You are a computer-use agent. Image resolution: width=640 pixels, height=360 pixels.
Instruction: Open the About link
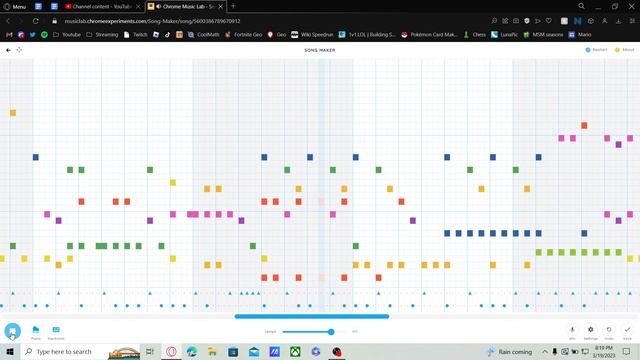click(624, 50)
